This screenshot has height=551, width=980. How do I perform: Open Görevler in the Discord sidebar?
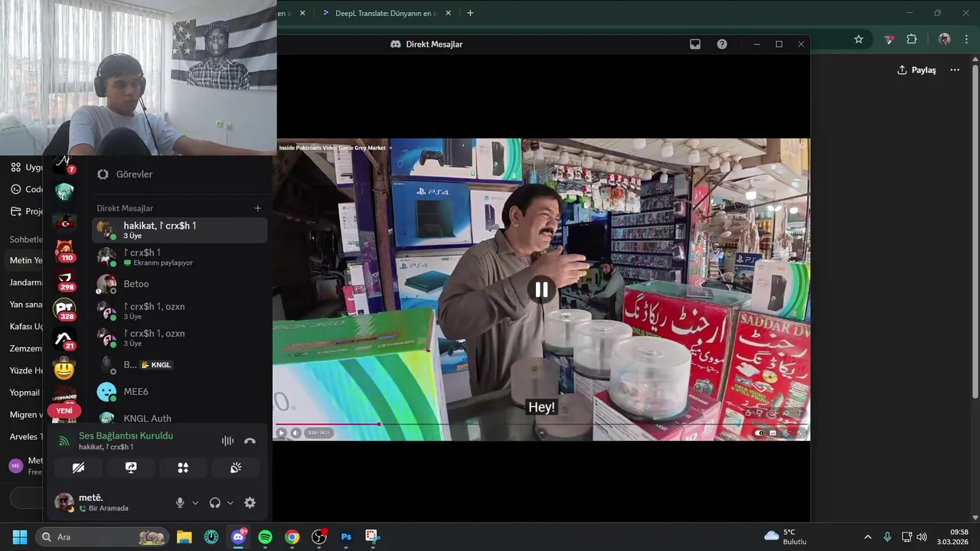click(125, 174)
